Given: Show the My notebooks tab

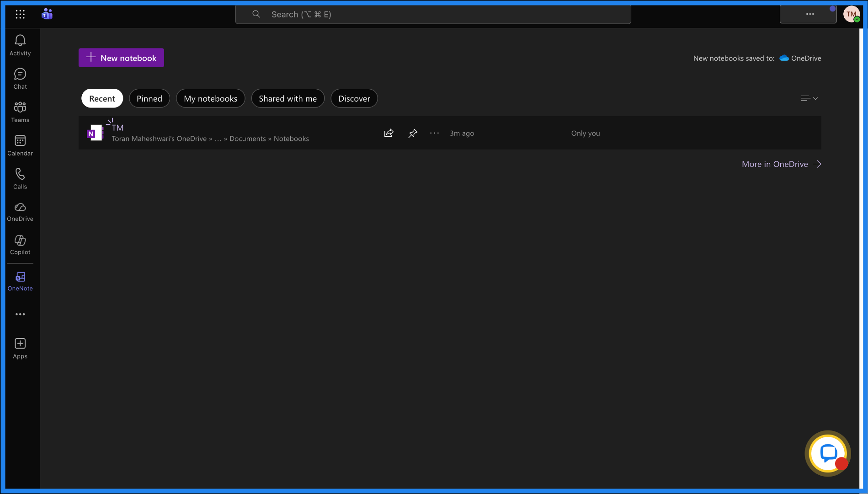Looking at the screenshot, I should (211, 98).
